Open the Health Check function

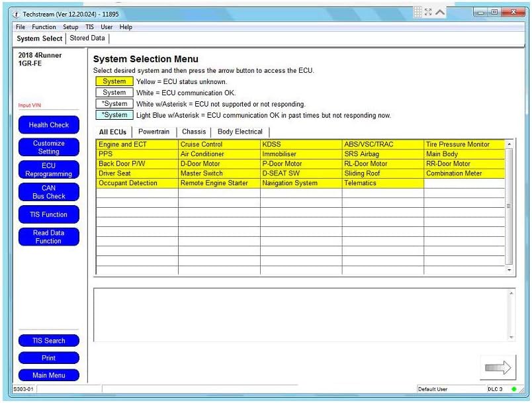49,125
